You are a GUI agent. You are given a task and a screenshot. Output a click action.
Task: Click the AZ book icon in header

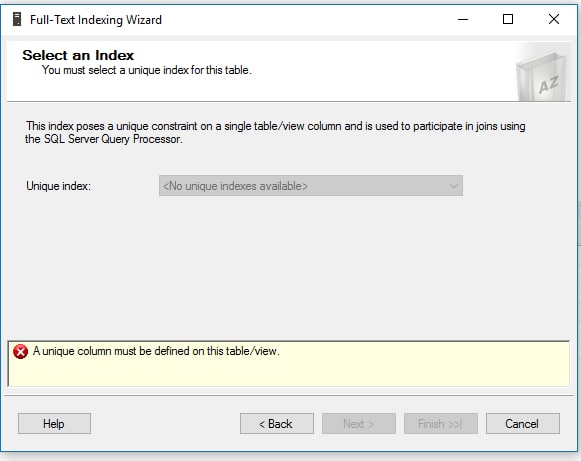point(542,77)
